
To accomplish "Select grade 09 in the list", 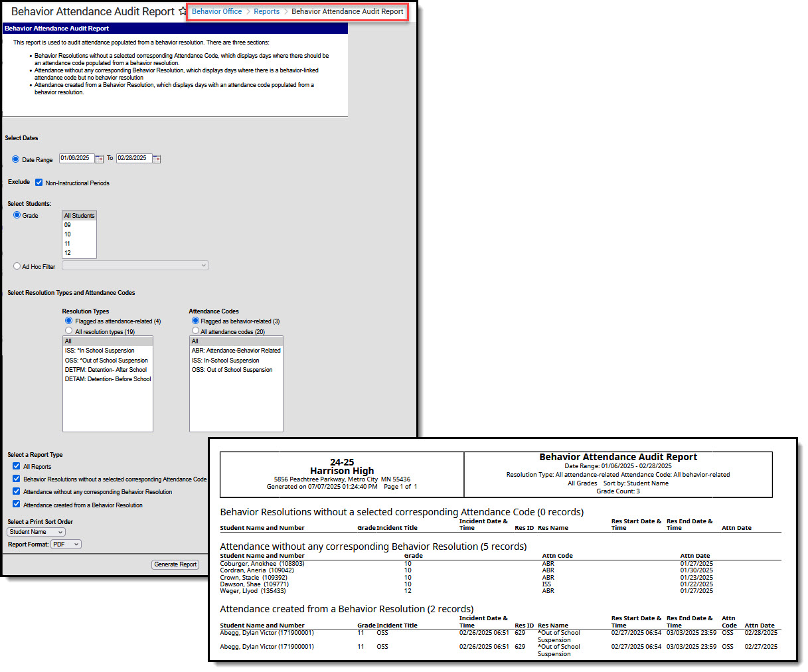I will click(80, 225).
